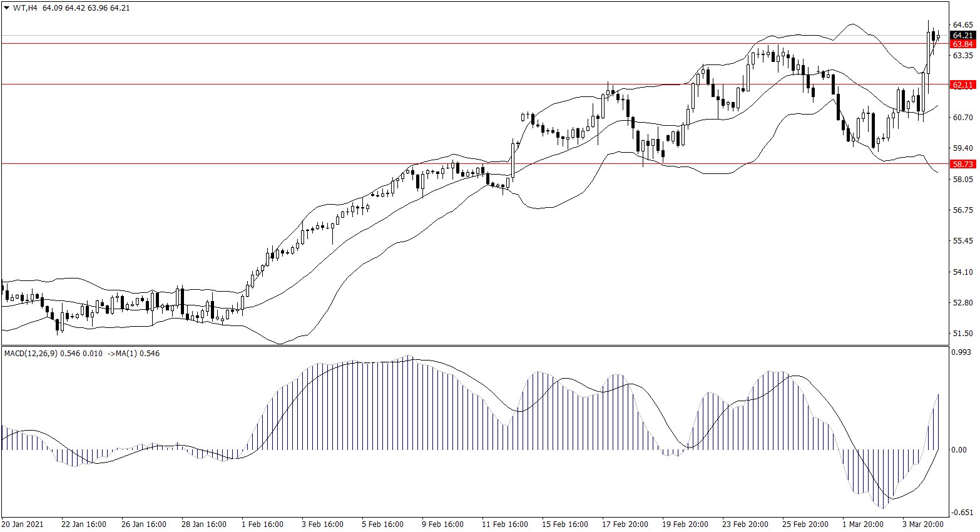Click the OHLC values 64.09 64.42 63.96 64.21
980x532 pixels.
click(86, 8)
